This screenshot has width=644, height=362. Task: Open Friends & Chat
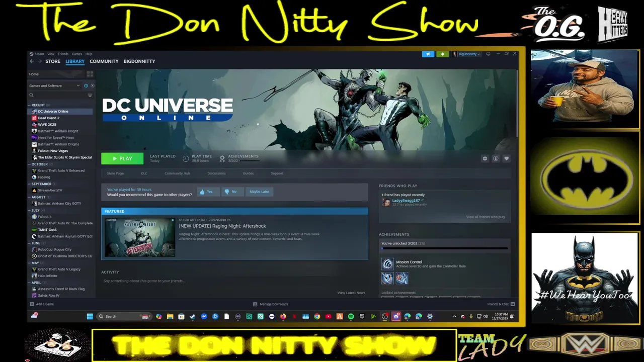(x=501, y=304)
